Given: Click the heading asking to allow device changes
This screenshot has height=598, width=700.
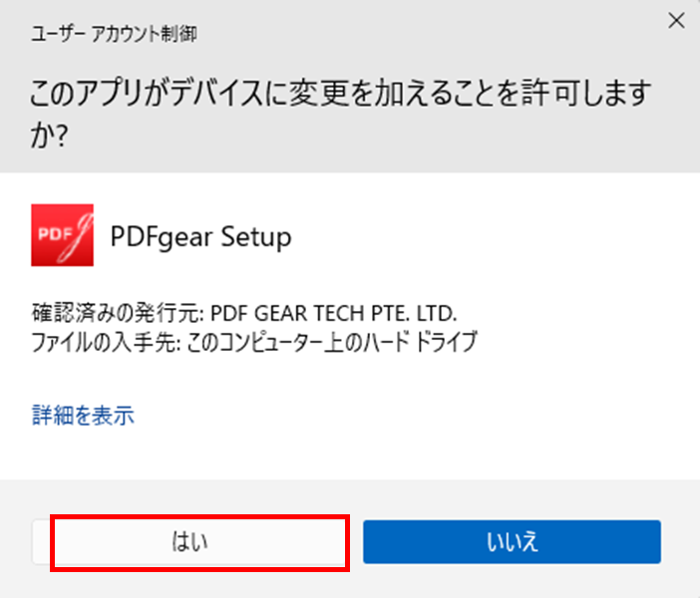Looking at the screenshot, I should (340, 114).
